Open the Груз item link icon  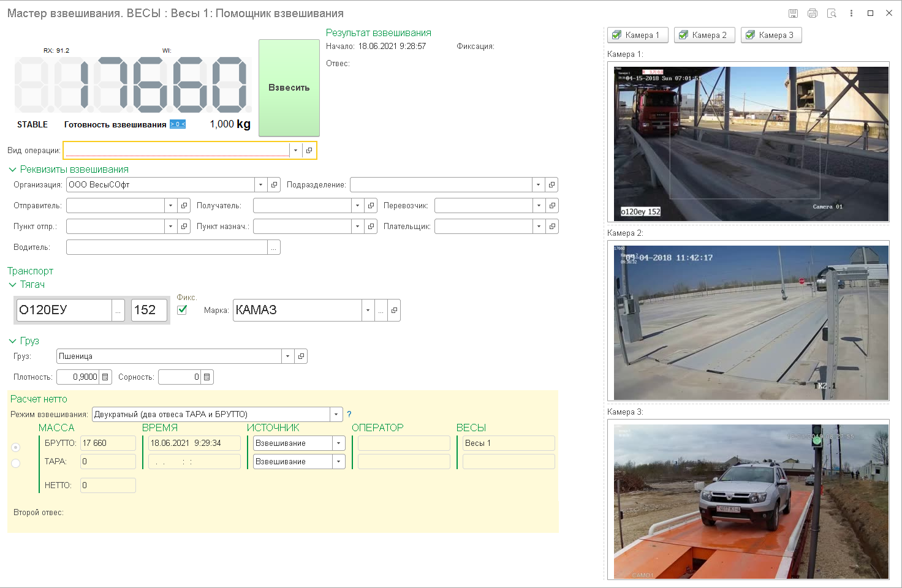point(301,356)
